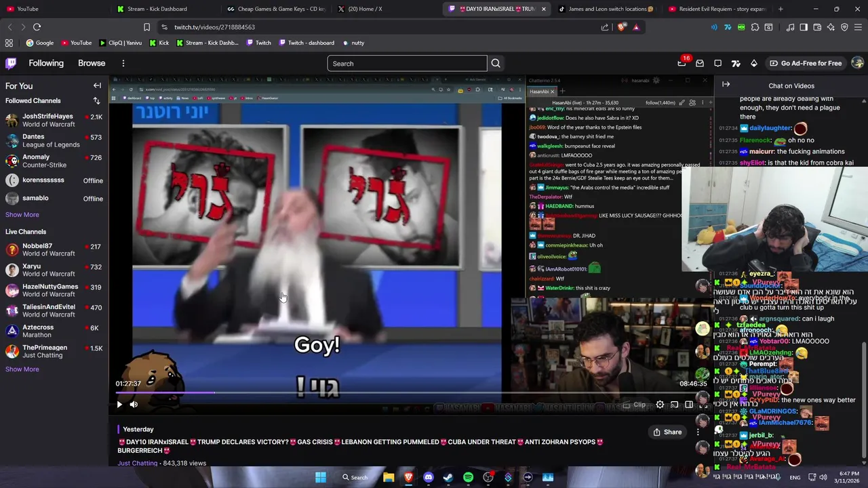Screen dimensions: 868x488
Task: Open Brave Wallet icon
Action: coord(817,27)
